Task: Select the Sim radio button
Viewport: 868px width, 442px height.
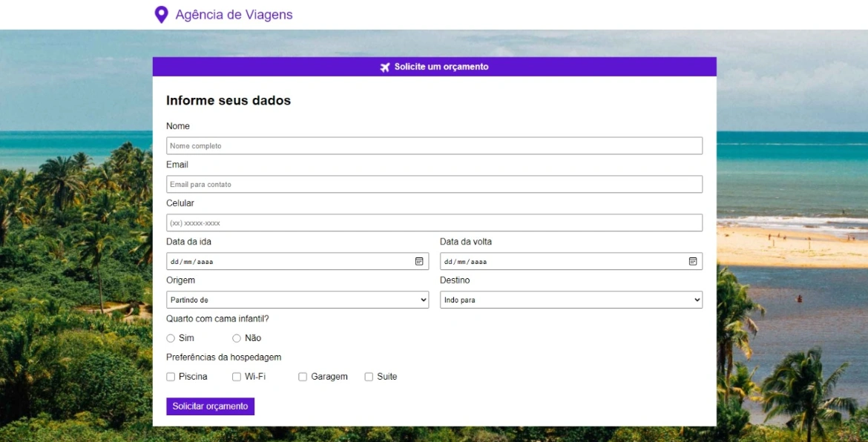Action: 171,338
